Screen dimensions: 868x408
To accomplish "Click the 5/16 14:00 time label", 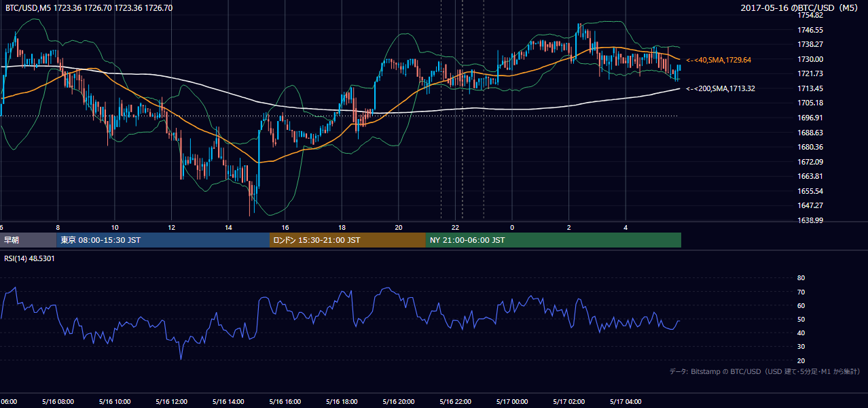I will coord(228,401).
